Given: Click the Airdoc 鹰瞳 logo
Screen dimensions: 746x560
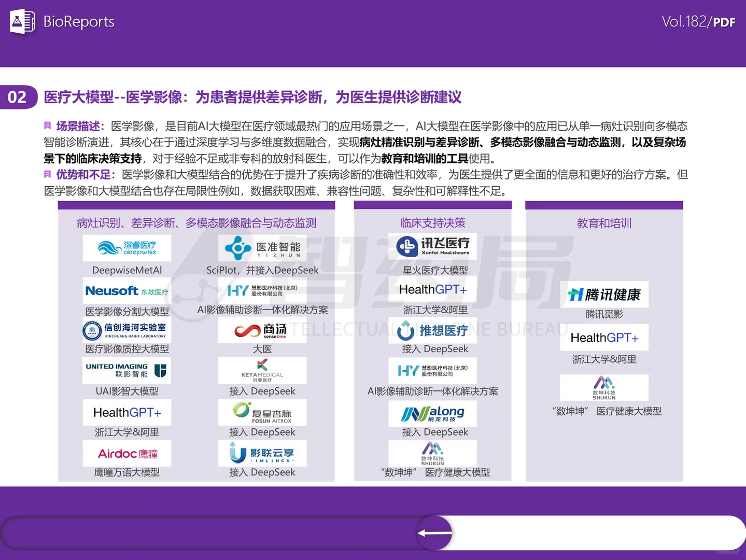Looking at the screenshot, I should pos(126,453).
